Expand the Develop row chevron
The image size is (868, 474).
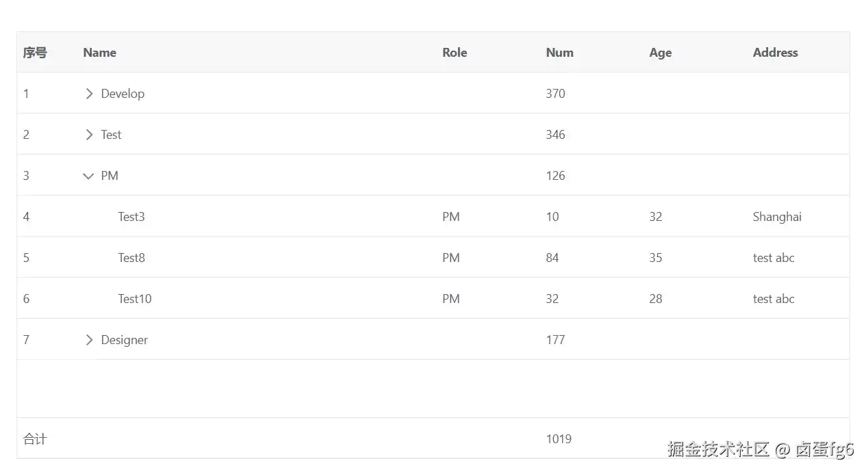[x=88, y=94]
